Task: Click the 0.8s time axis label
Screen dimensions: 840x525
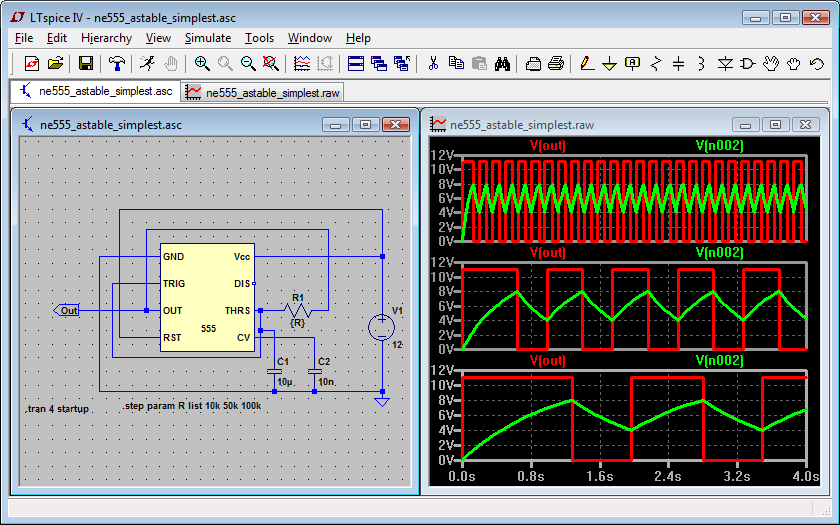Action: click(530, 476)
